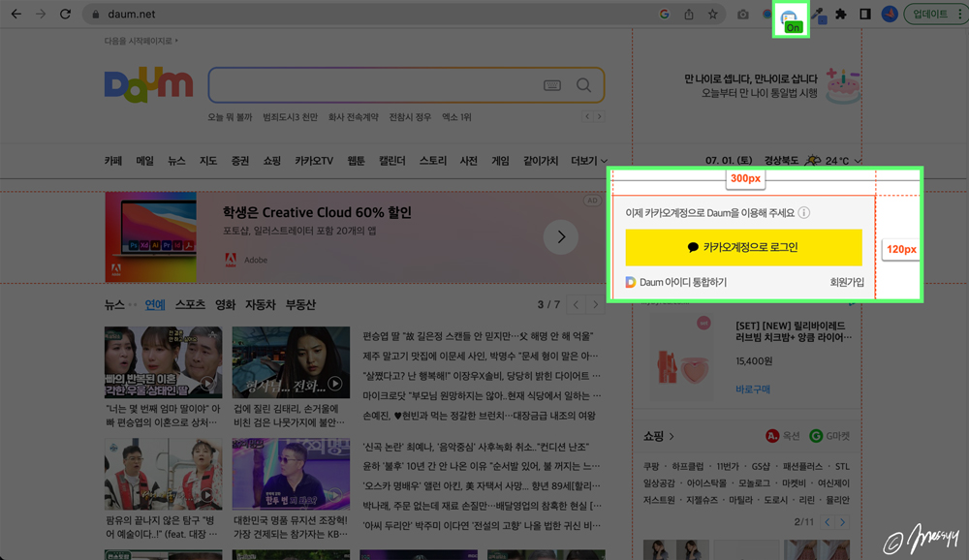
Task: Click the Daum logo
Action: coord(148,84)
